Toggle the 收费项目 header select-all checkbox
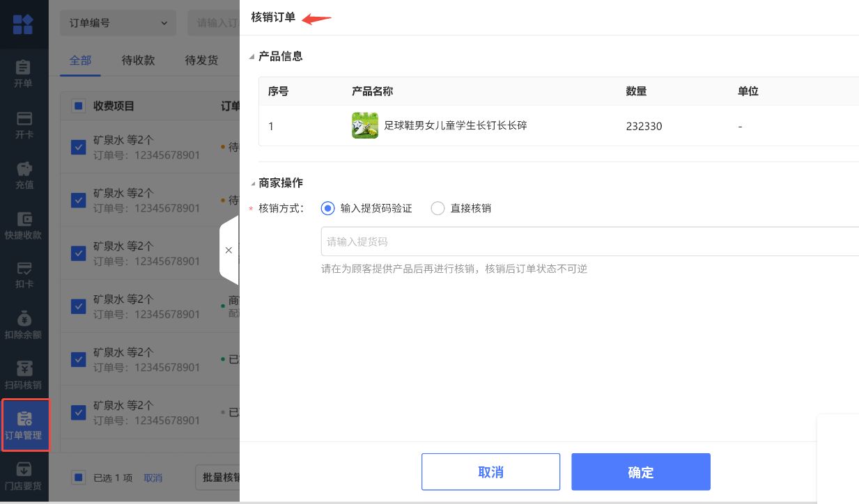 [79, 106]
